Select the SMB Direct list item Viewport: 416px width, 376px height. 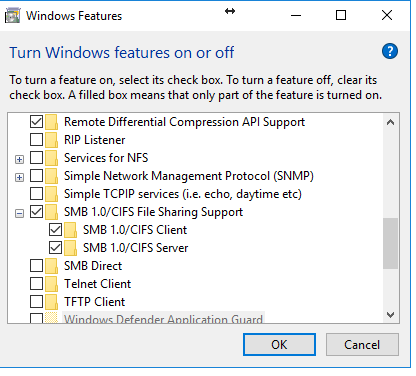[x=93, y=266]
